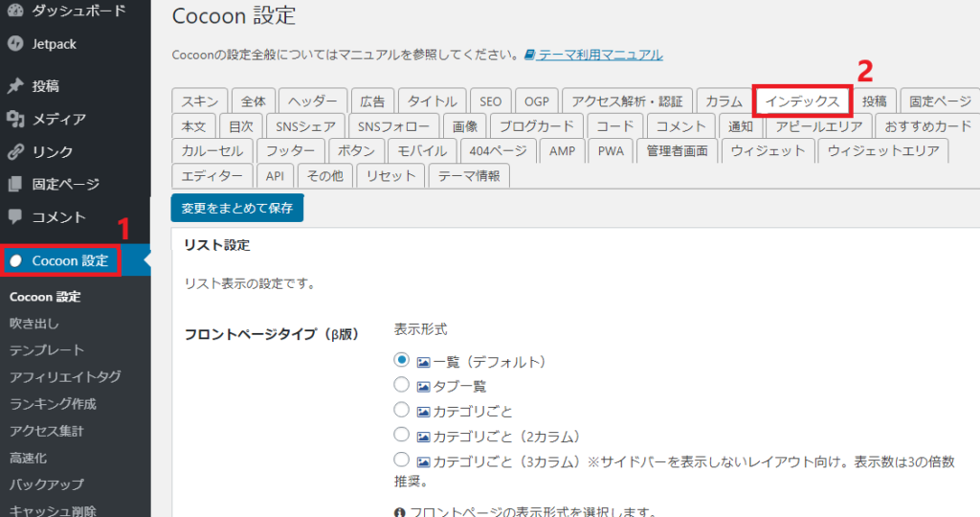This screenshot has height=517, width=980.
Task: Switch to the SNSシェア tab
Action: 305,126
